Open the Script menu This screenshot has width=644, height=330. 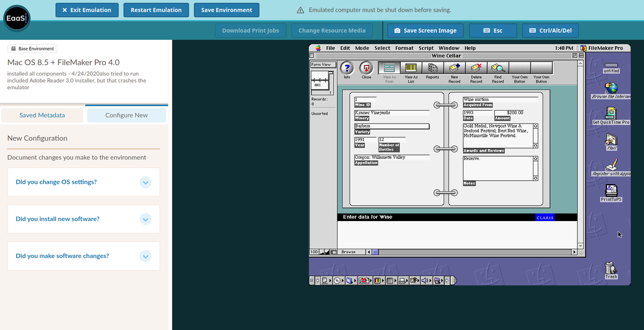[x=426, y=48]
